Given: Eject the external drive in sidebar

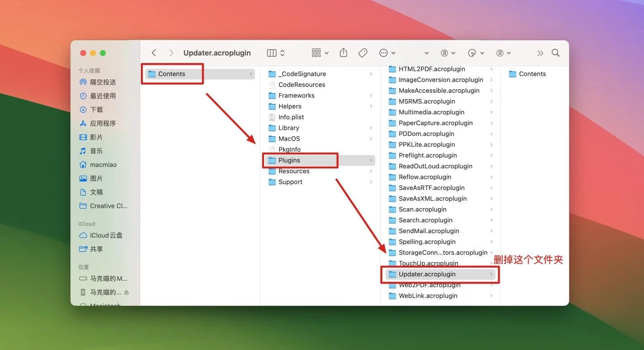Looking at the screenshot, I should (127, 292).
